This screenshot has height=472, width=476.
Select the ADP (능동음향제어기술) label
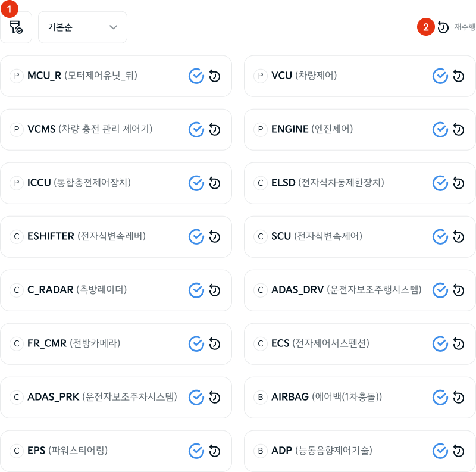322,451
